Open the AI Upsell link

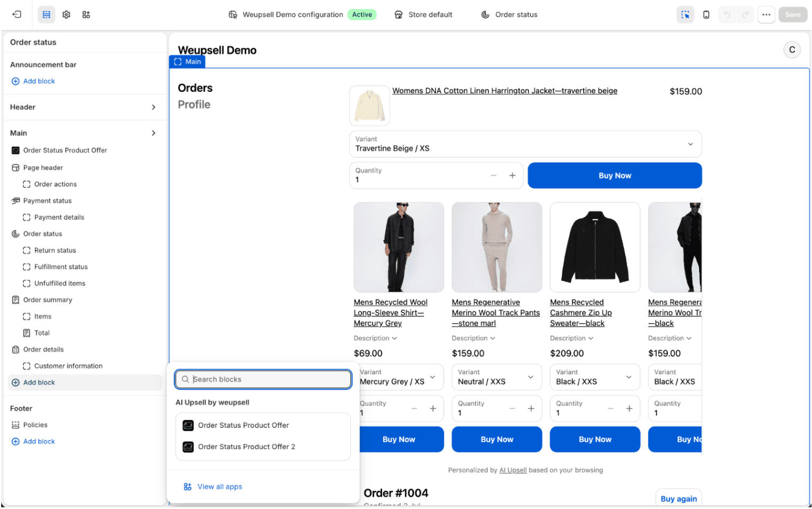(x=513, y=470)
